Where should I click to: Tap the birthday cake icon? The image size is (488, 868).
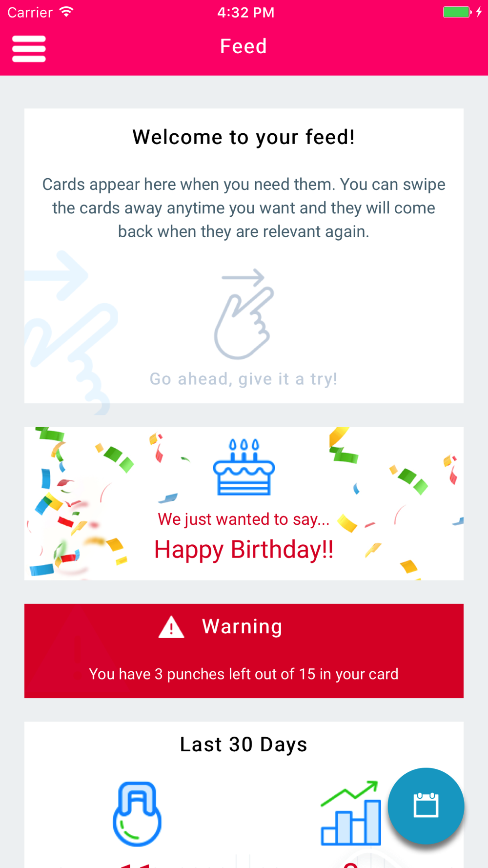[244, 467]
